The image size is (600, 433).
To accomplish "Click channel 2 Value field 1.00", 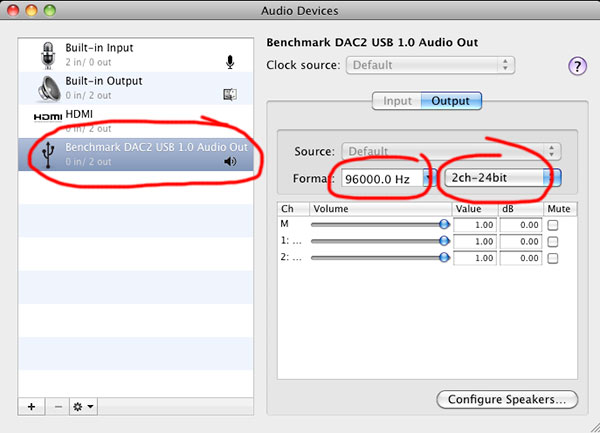I will pyautogui.click(x=475, y=258).
